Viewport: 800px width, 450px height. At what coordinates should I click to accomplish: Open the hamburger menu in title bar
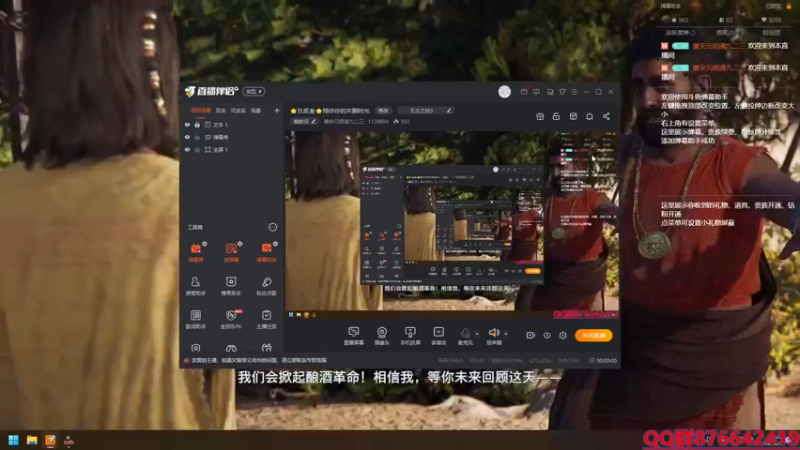[x=574, y=92]
